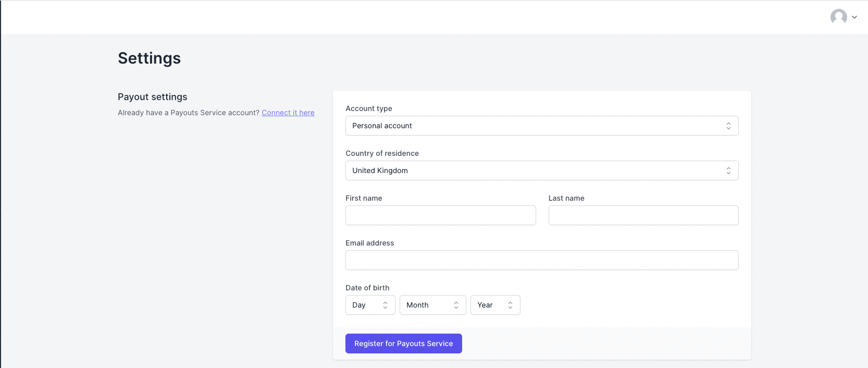The width and height of the screenshot is (868, 368).
Task: Click the Country of residence label
Action: tap(382, 153)
